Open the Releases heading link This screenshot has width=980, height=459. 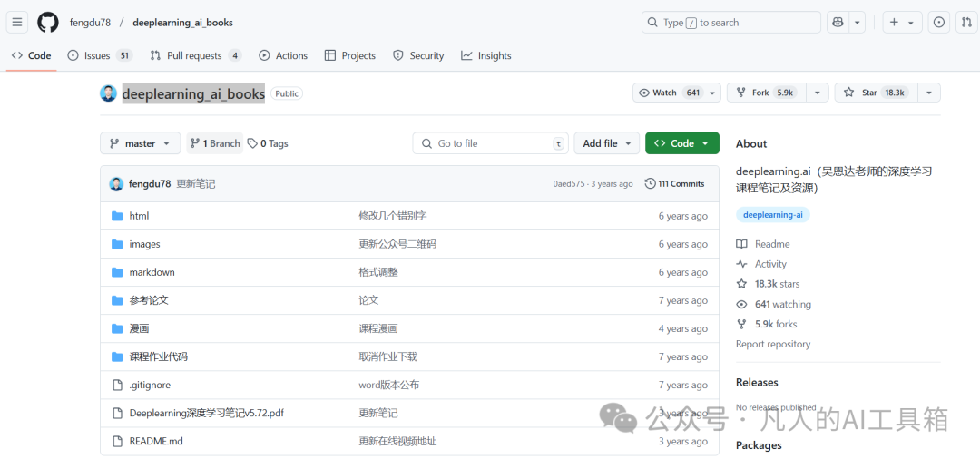757,382
